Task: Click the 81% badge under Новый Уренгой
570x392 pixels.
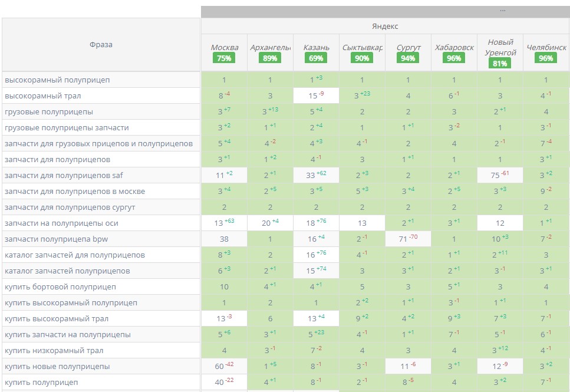Action: (500, 63)
